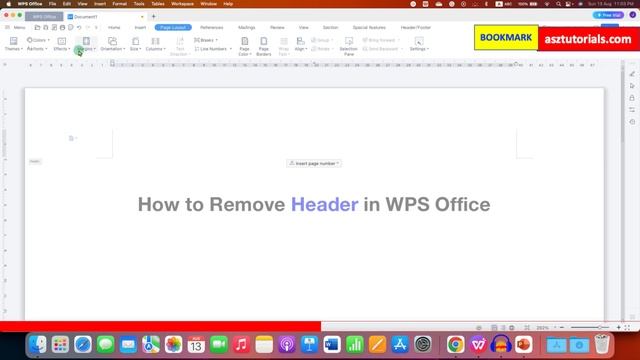Open Finder from the Dock

click(x=38, y=344)
